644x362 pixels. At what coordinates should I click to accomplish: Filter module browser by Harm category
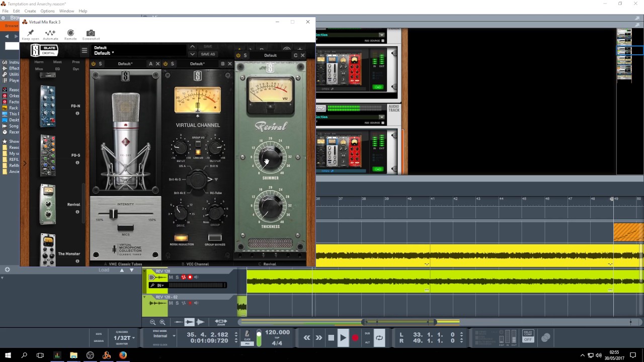coord(39,62)
